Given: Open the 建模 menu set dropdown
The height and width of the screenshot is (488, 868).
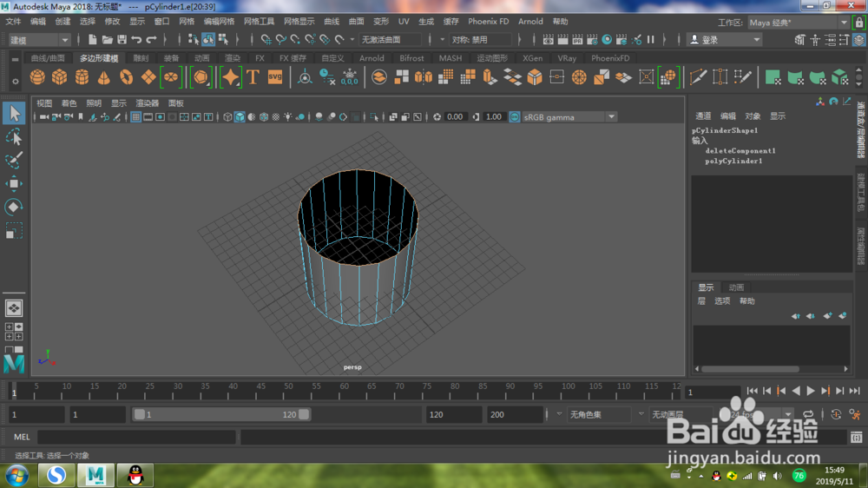Looking at the screenshot, I should click(39, 40).
